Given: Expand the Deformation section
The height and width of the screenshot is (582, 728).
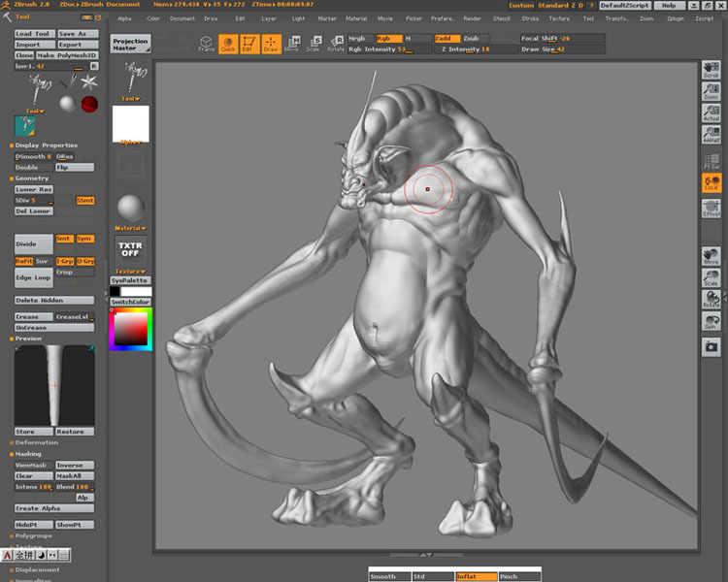Looking at the screenshot, I should (36, 442).
